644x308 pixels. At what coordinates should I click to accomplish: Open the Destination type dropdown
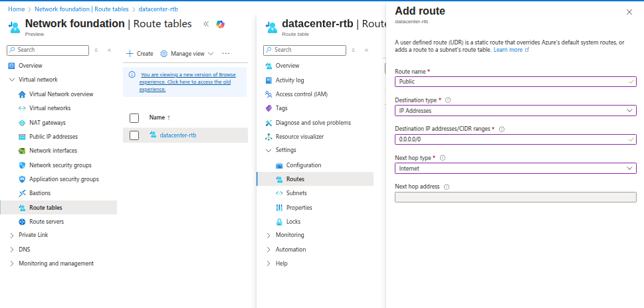[515, 111]
